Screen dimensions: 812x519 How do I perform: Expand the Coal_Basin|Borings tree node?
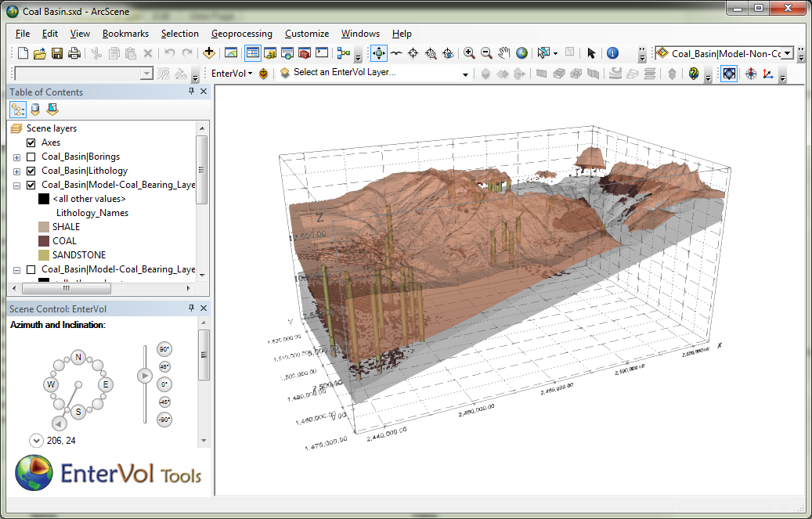16,157
